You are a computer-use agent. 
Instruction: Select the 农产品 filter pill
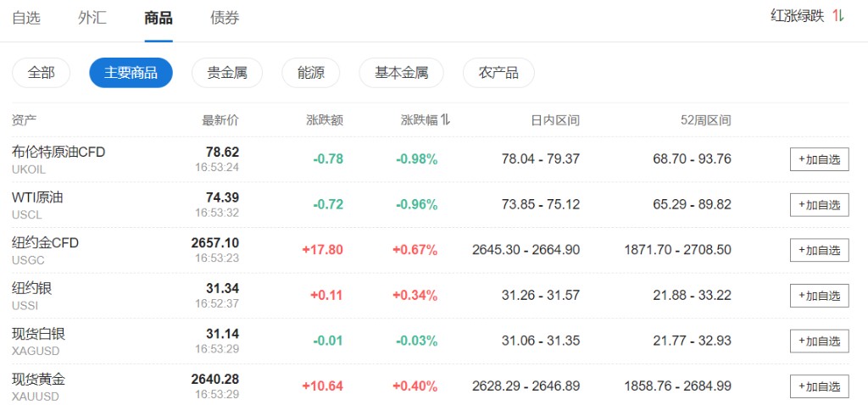coord(498,73)
